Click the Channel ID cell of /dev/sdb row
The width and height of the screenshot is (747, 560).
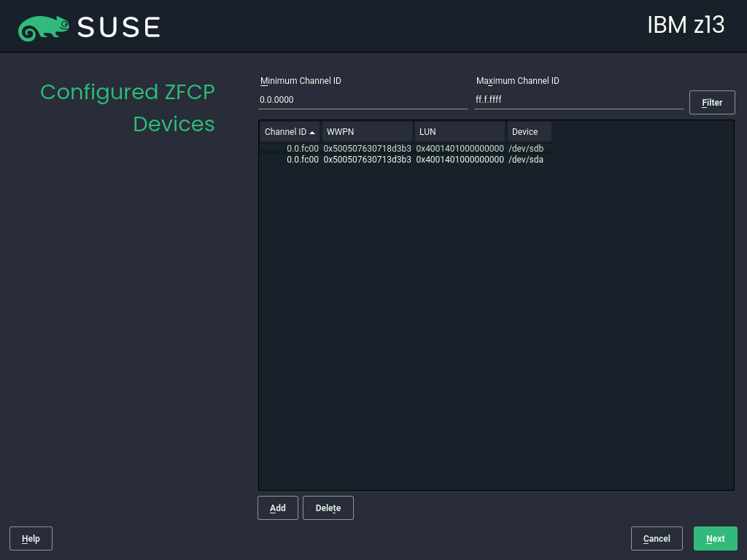302,149
